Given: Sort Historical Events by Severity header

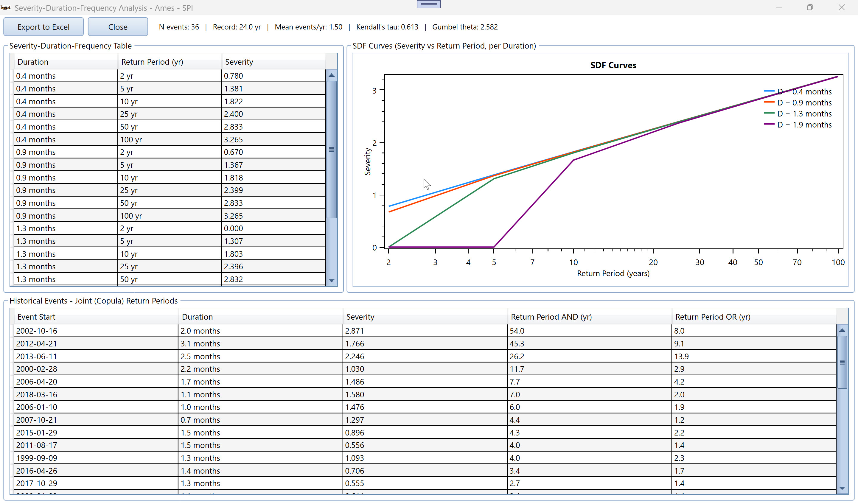Looking at the screenshot, I should tap(425, 317).
